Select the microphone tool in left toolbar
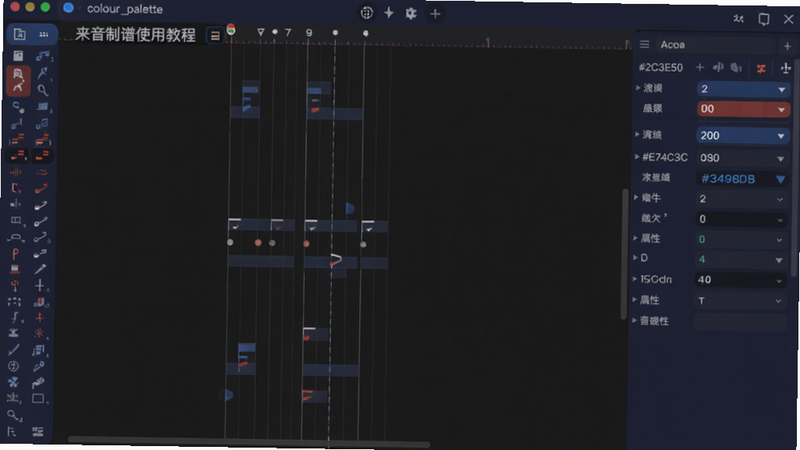800x450 pixels. [40, 269]
